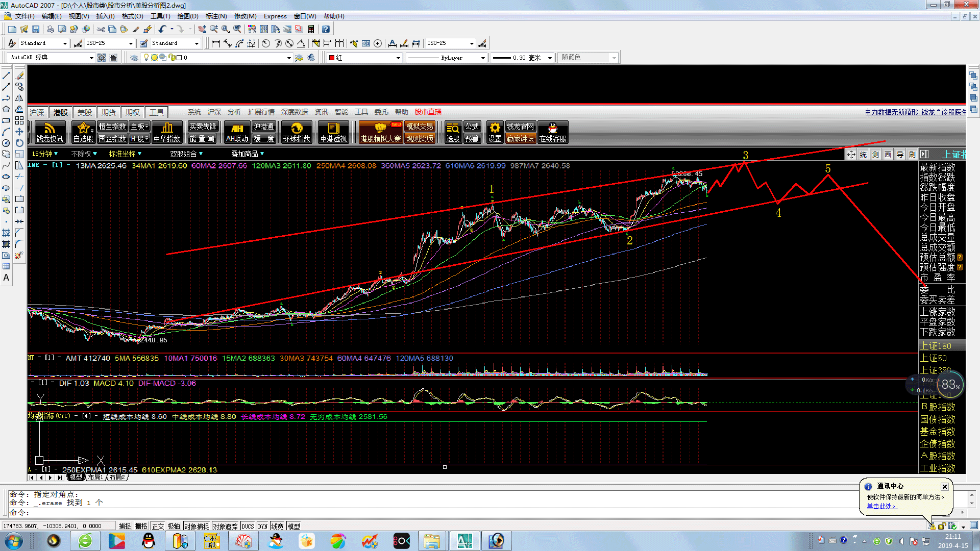This screenshot has width=980, height=551.
Task: Toggle DYN dynamic input
Action: 262,526
